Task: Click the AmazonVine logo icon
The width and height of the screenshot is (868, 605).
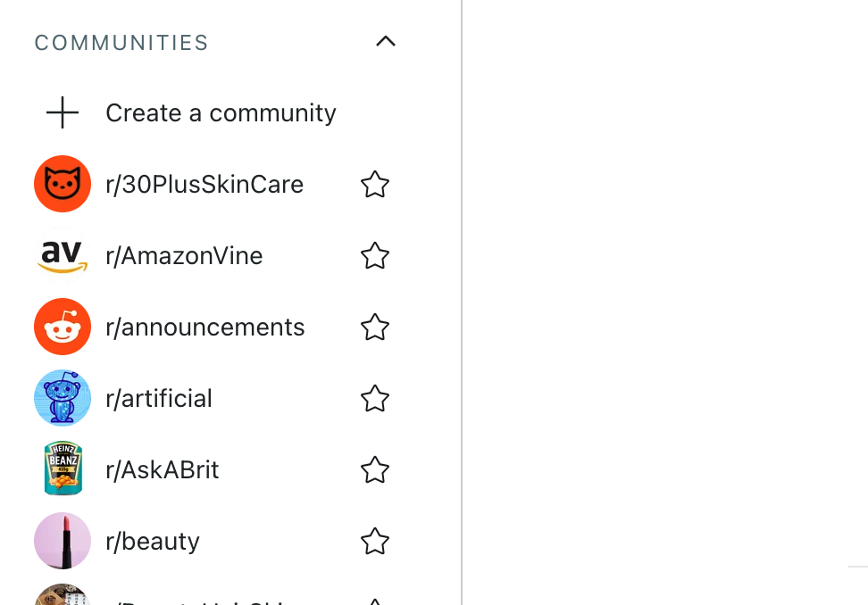Action: pyautogui.click(x=63, y=256)
